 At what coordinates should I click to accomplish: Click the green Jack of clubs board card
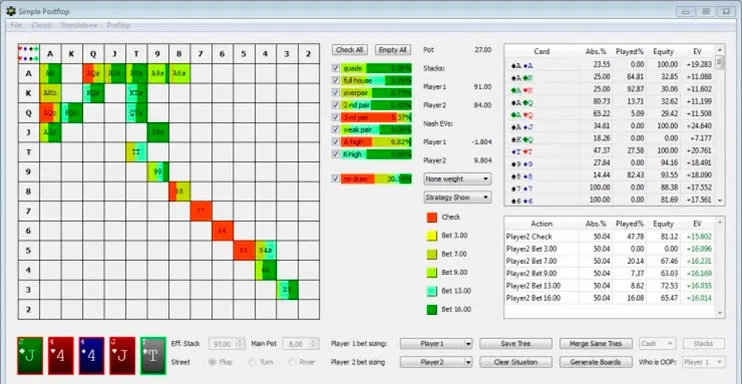tap(29, 356)
